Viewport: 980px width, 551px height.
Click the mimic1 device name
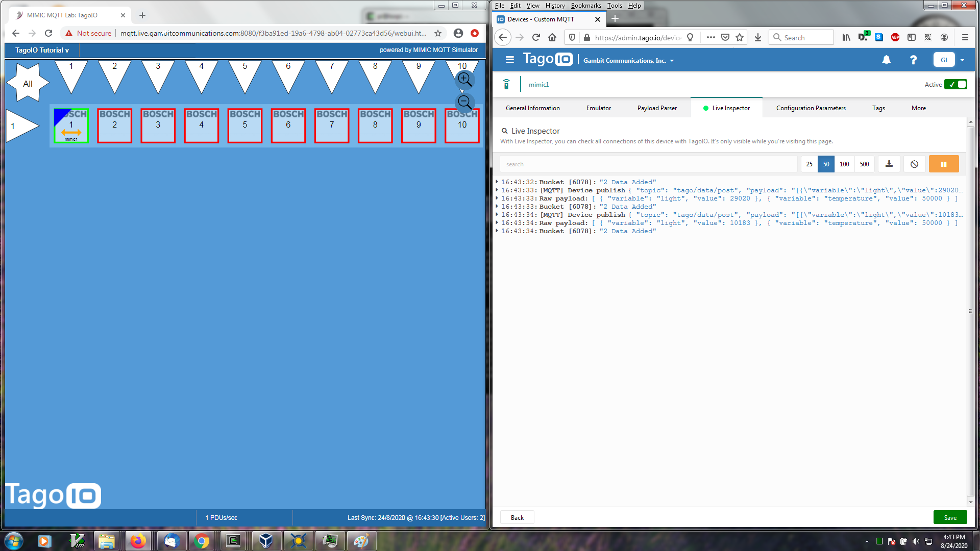click(x=538, y=85)
